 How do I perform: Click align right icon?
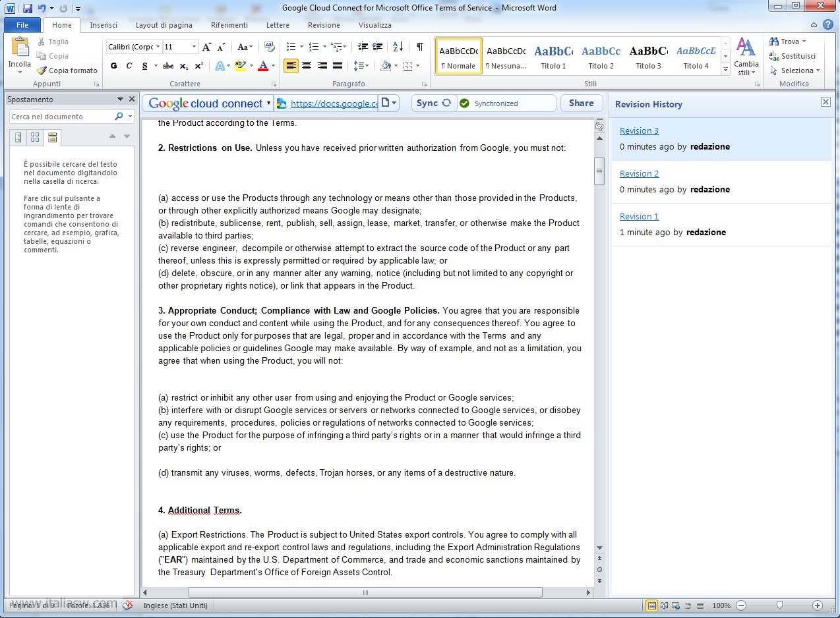click(322, 66)
